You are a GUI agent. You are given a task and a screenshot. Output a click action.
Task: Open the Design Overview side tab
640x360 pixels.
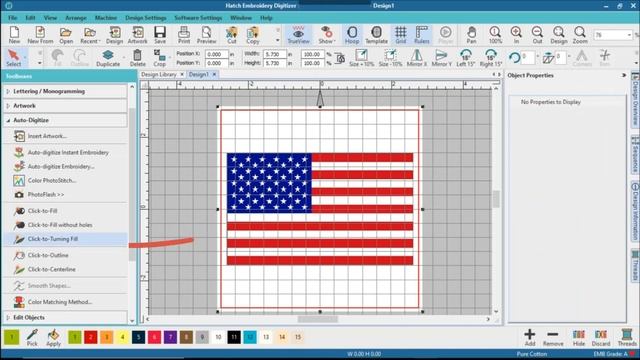click(x=635, y=100)
